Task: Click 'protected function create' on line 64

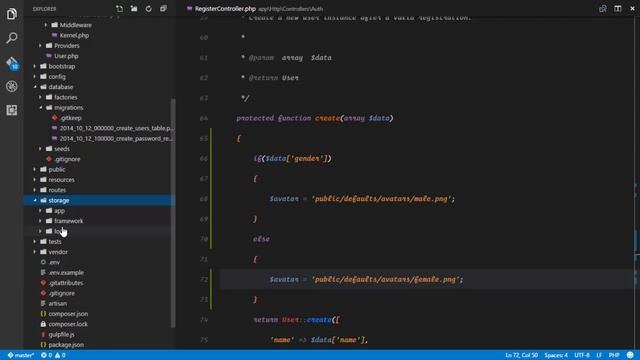Action: [x=288, y=118]
